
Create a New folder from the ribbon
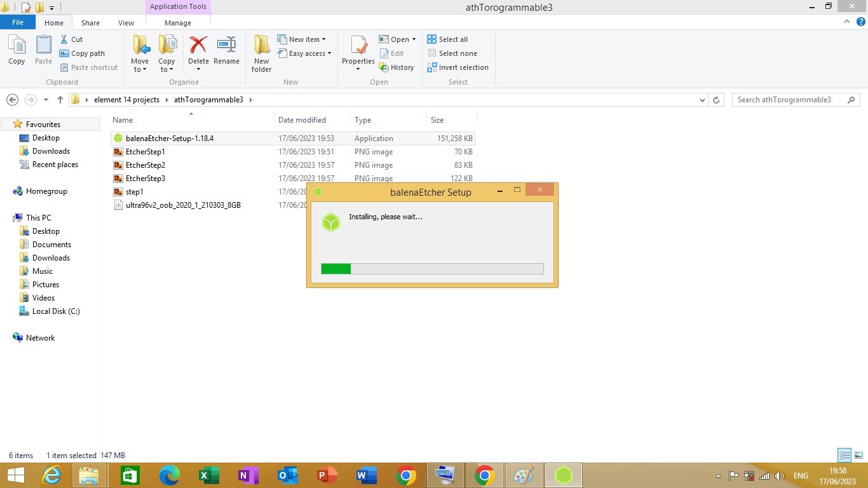(261, 53)
